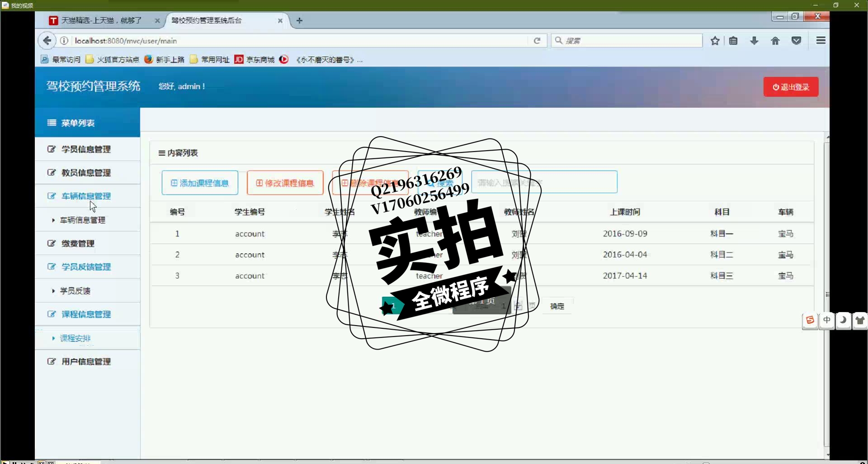
Task: Go back with the browser back arrow
Action: coord(47,41)
